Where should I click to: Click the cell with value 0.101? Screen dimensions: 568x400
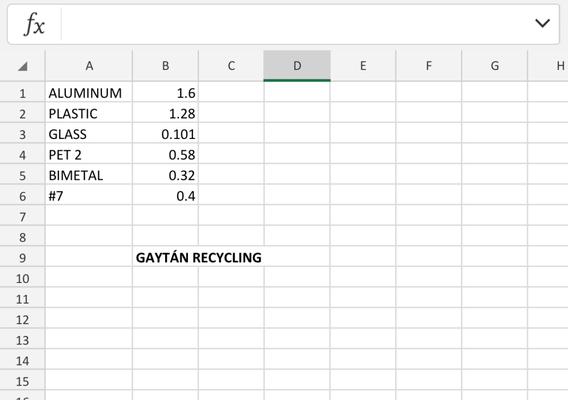tap(166, 134)
